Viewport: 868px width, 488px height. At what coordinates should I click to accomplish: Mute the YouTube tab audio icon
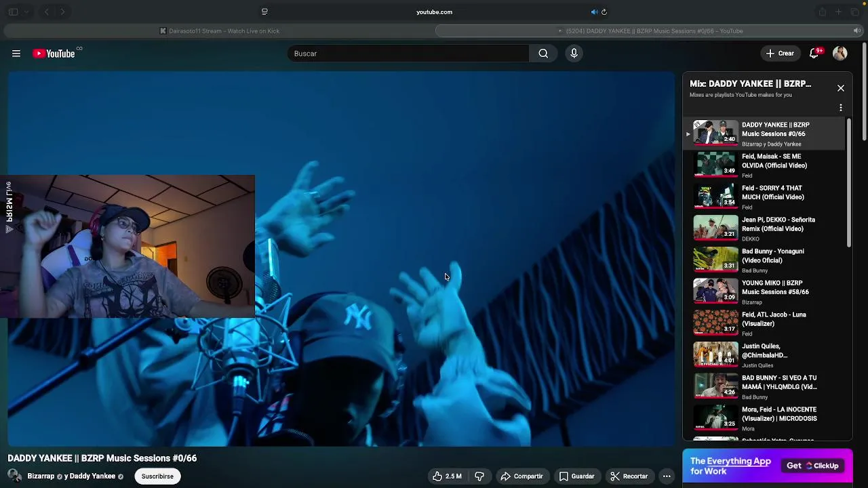856,30
